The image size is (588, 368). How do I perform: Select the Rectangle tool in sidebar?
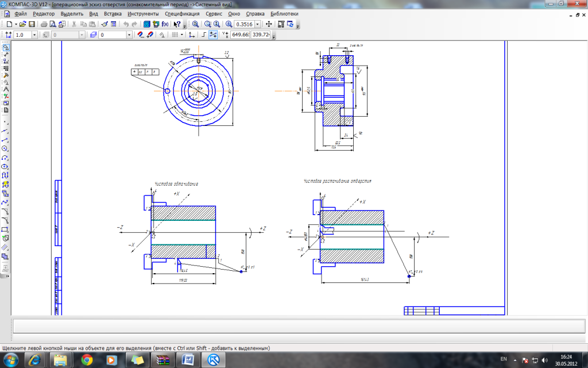tap(5, 229)
